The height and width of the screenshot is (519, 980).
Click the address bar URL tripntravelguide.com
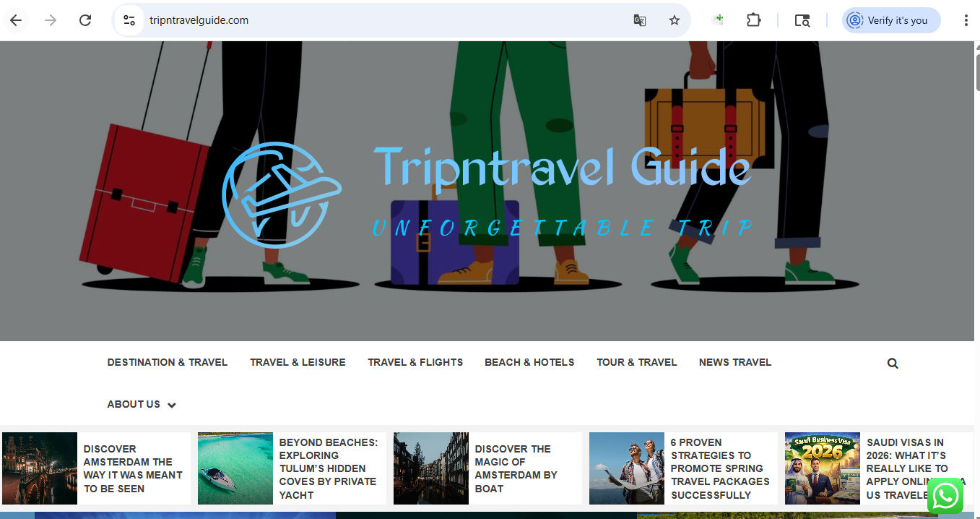pyautogui.click(x=199, y=20)
